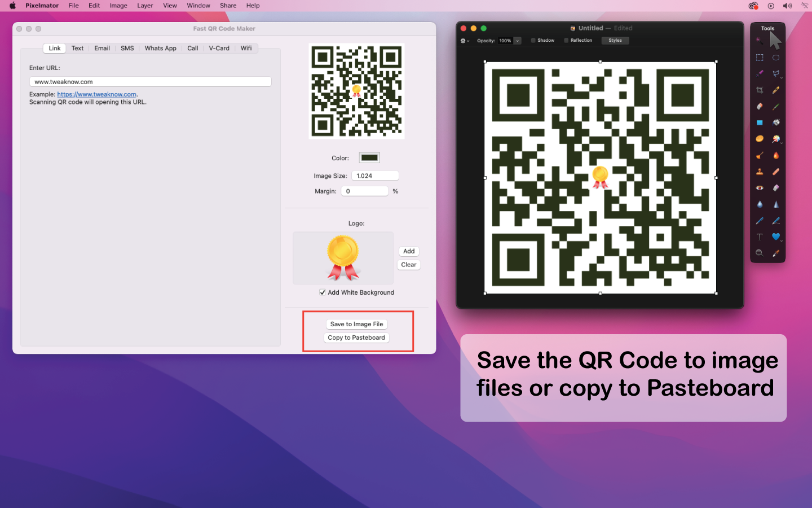Enable the Reflection checkbox

(x=566, y=41)
